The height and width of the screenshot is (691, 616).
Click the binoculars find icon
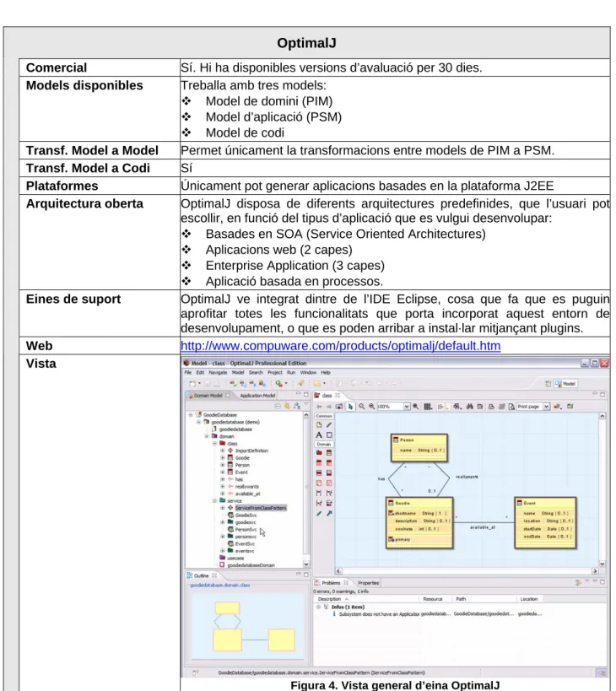pyautogui.click(x=470, y=407)
